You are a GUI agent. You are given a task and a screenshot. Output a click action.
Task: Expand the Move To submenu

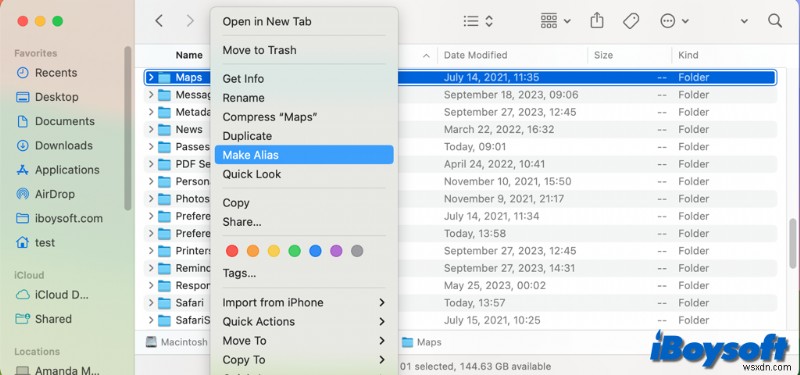304,340
